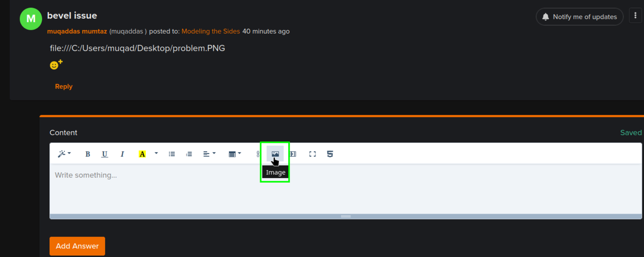
Task: Click Notify me of updates
Action: [579, 17]
